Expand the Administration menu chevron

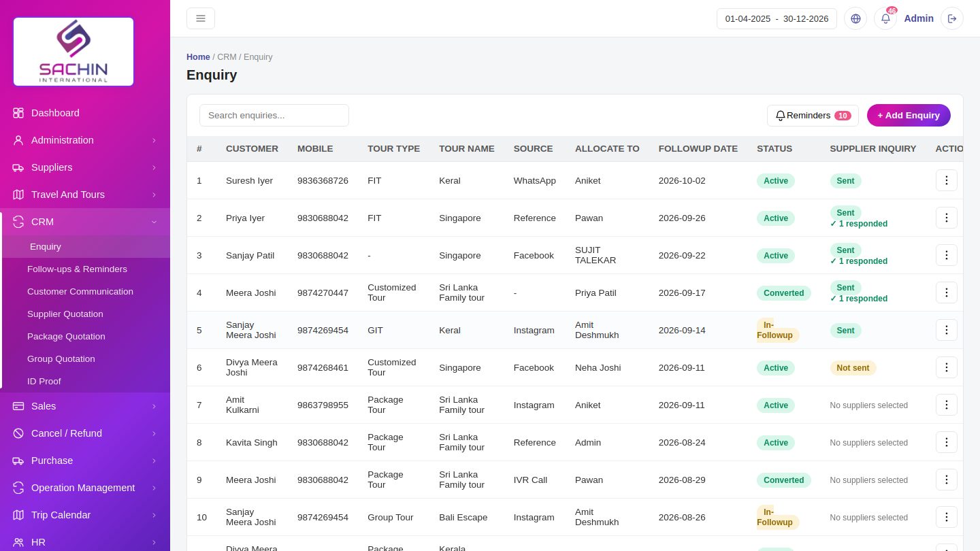[154, 140]
